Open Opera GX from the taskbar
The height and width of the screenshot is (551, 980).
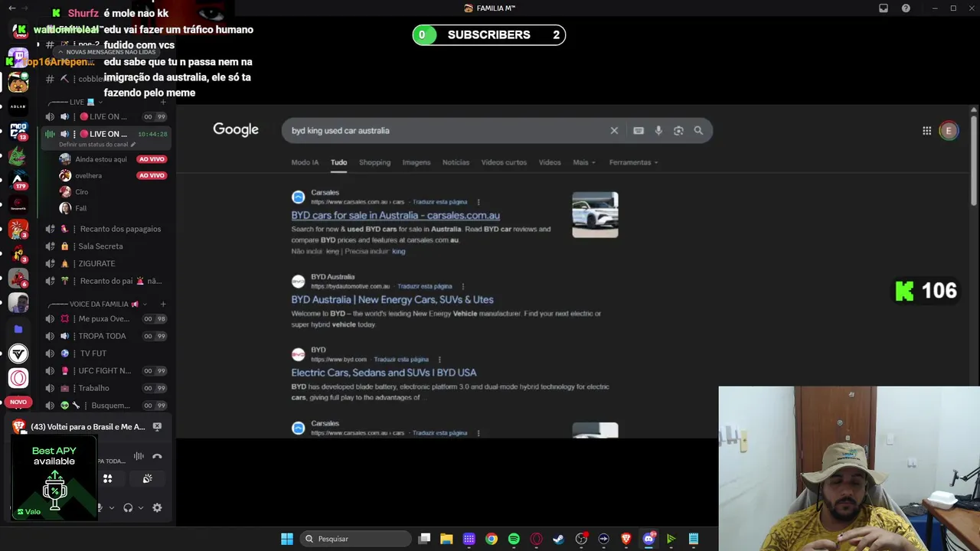(x=536, y=539)
